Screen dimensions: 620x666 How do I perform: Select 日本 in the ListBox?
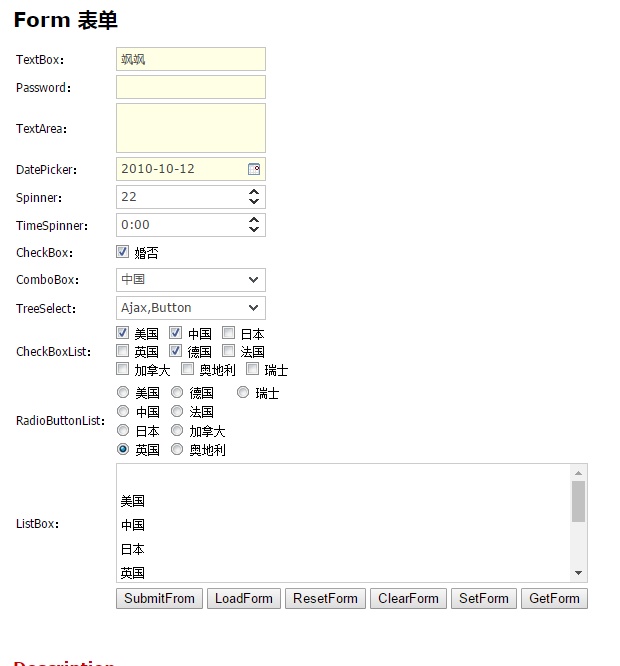click(344, 549)
